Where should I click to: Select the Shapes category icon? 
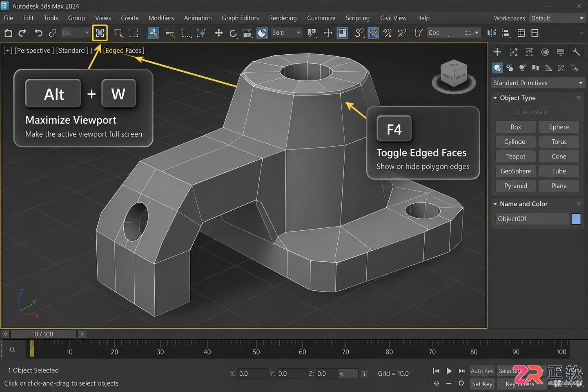(x=510, y=68)
